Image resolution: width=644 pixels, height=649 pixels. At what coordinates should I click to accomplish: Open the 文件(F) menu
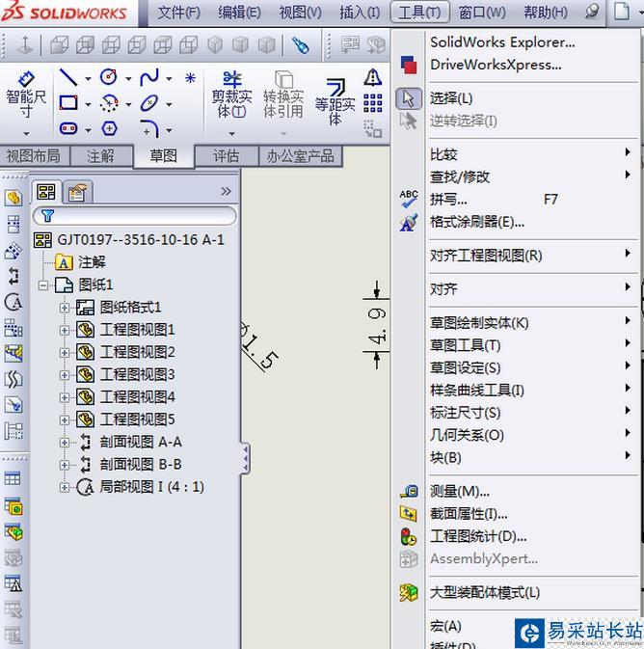coord(178,13)
